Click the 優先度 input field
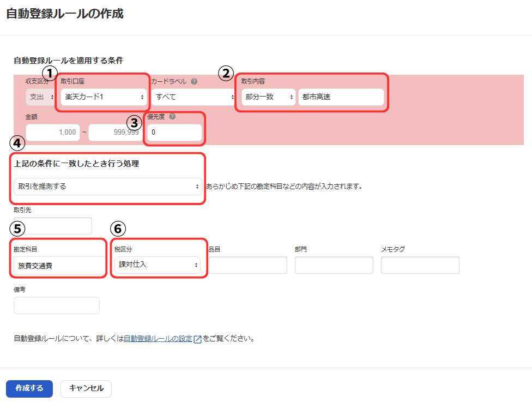532x402 pixels. tap(174, 133)
